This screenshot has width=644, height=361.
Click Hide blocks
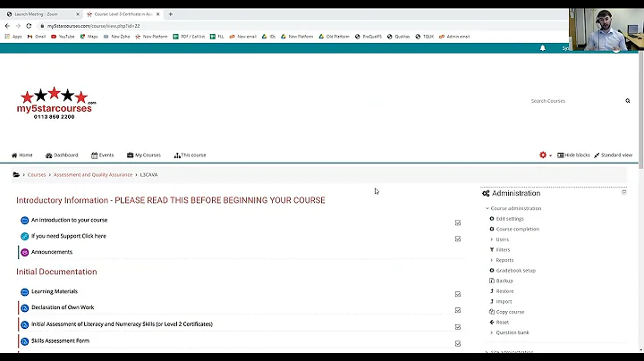click(573, 155)
